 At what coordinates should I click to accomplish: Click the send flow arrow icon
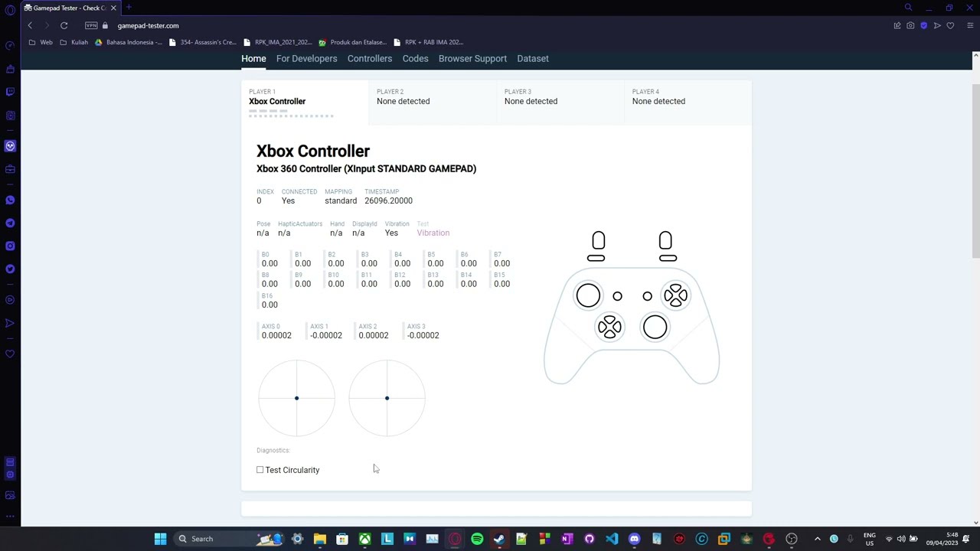click(937, 25)
